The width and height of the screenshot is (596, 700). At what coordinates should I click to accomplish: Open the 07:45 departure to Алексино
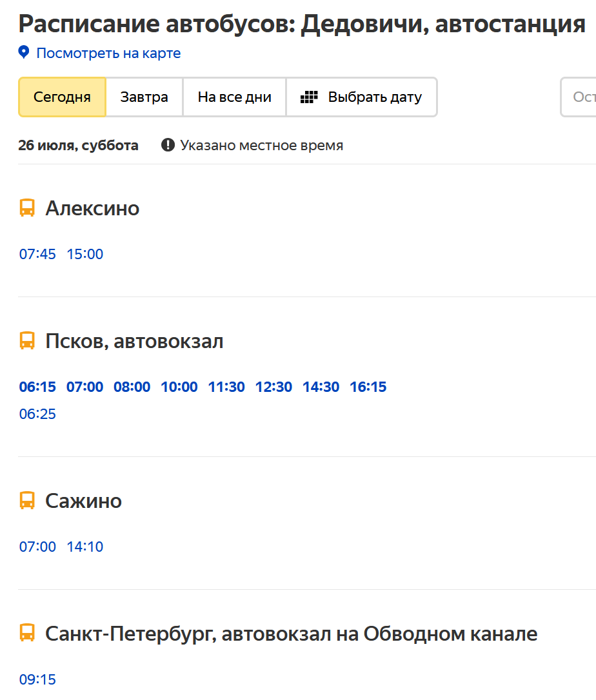[x=37, y=254]
